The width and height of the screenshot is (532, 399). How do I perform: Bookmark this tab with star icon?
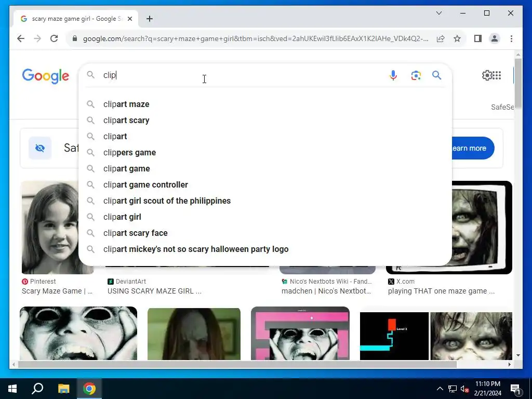coord(457,38)
